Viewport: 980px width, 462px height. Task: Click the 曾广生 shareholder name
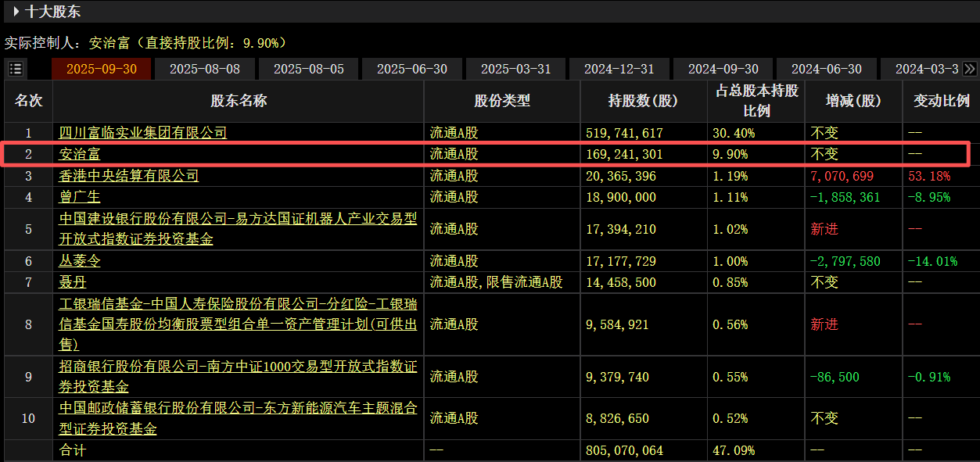coord(80,198)
